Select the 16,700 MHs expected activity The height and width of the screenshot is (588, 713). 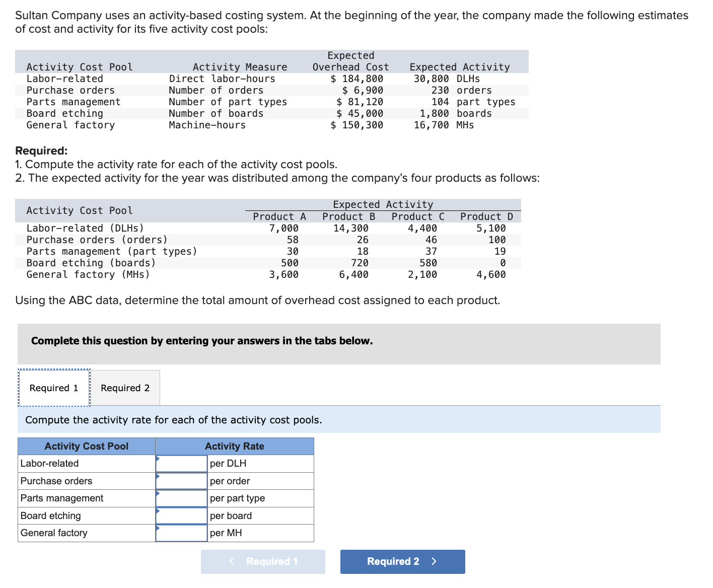[x=444, y=125]
